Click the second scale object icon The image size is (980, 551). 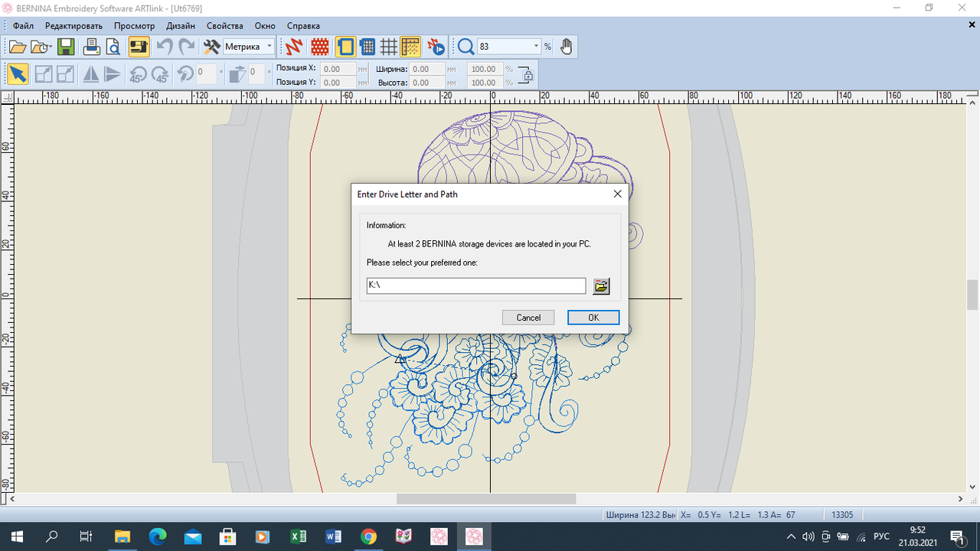(66, 74)
